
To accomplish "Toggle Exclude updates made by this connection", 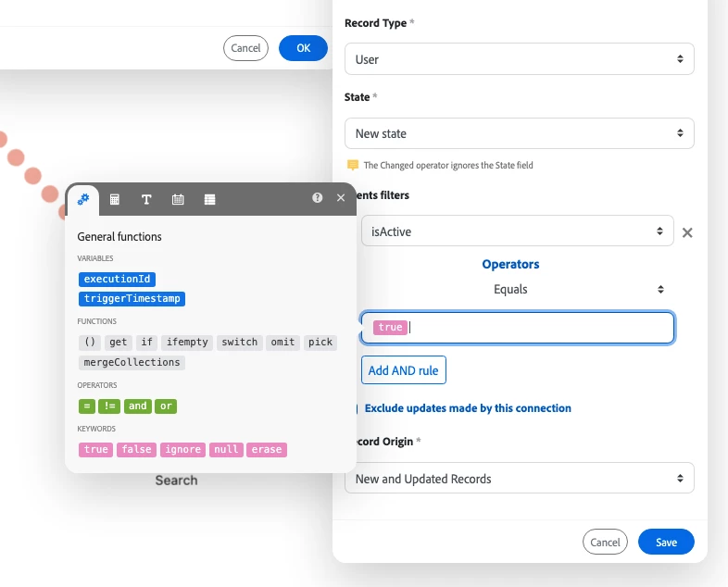I will pyautogui.click(x=468, y=408).
